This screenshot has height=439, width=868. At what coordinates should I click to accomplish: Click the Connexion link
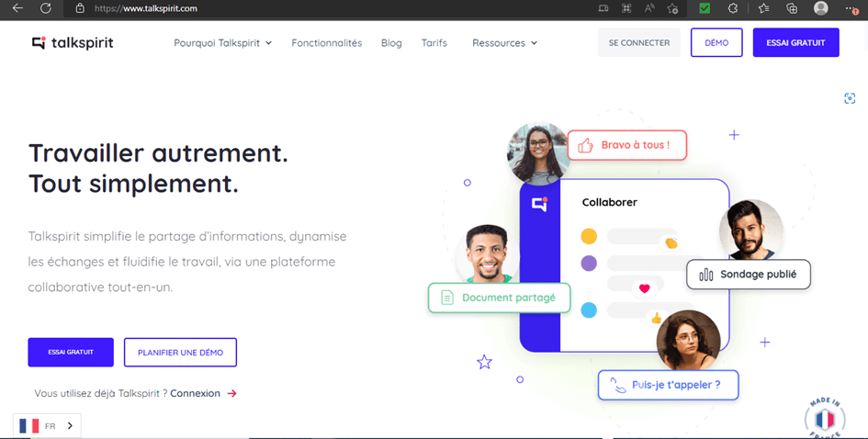tap(196, 393)
